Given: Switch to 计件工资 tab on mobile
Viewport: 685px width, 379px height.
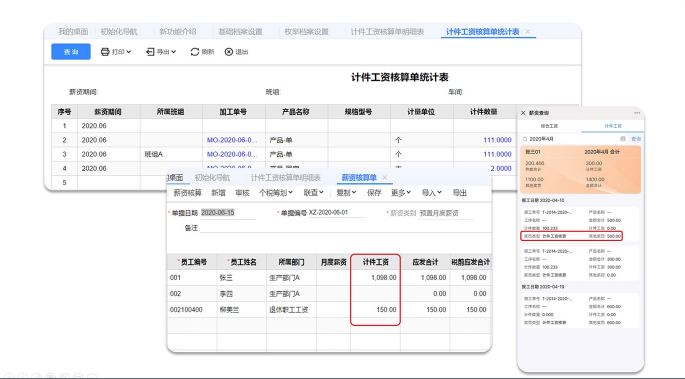Looking at the screenshot, I should [x=613, y=126].
